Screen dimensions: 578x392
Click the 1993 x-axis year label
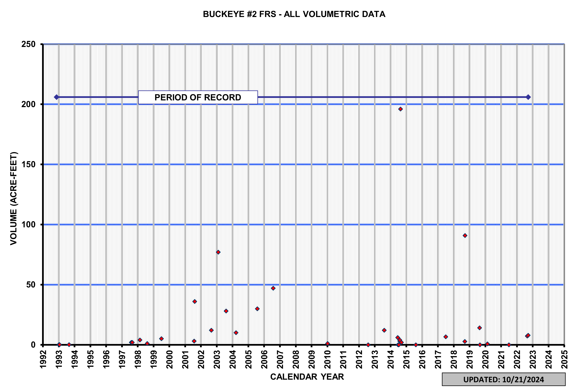pyautogui.click(x=59, y=359)
